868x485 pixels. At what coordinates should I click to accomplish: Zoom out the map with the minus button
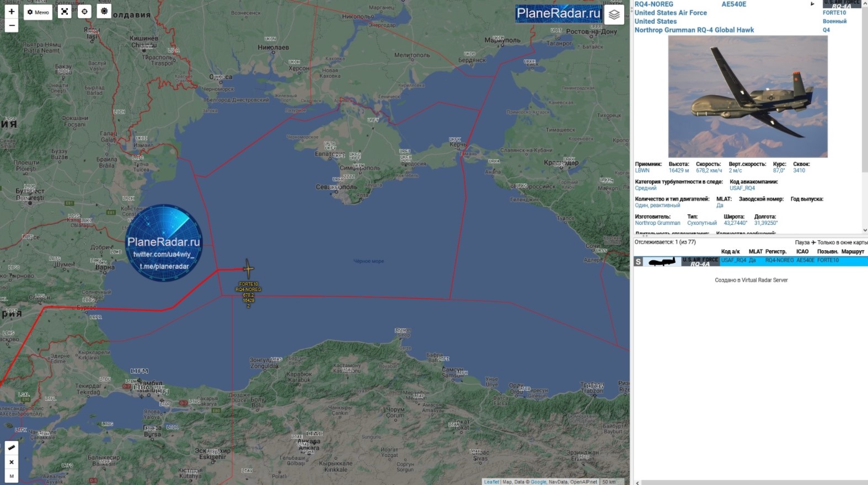[12, 25]
